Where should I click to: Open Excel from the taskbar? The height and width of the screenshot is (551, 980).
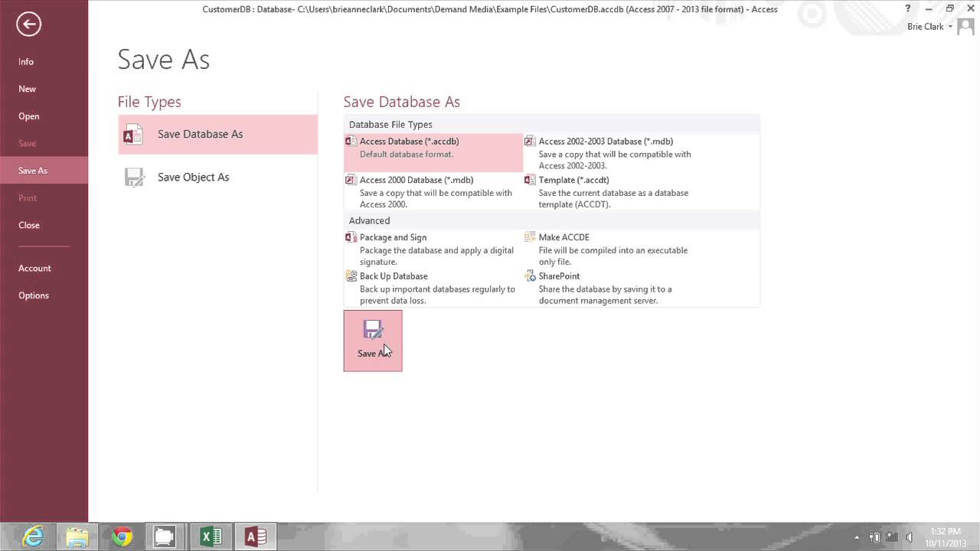[211, 536]
